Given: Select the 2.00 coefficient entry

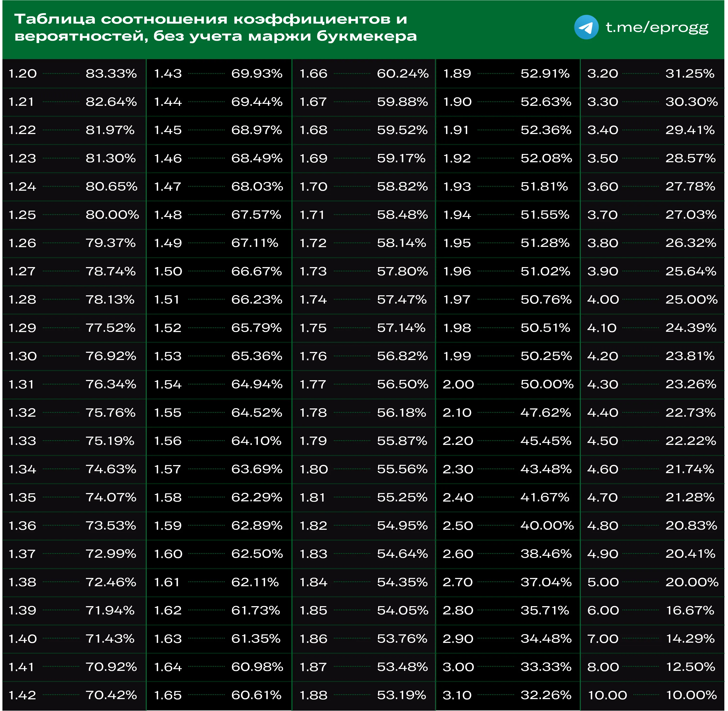Looking at the screenshot, I should pos(459,384).
